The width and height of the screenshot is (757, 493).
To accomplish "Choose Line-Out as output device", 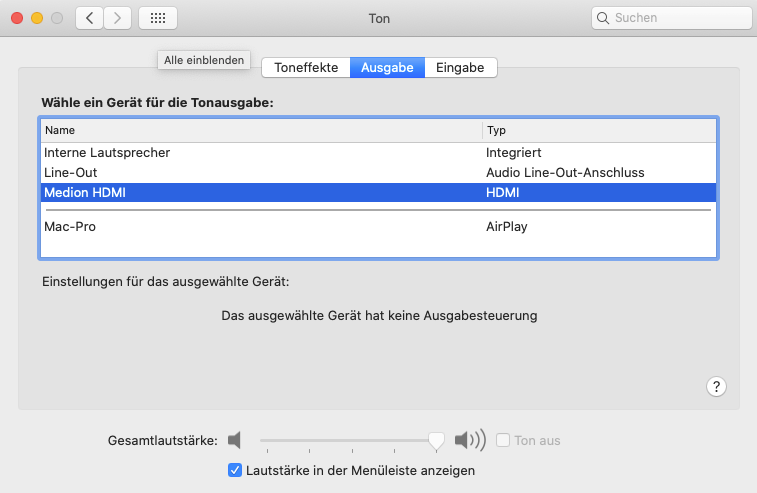I will 71,172.
